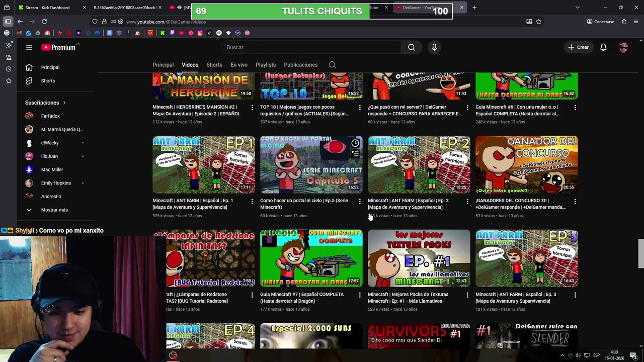
Task: Open options for GANADORES DEL CONCURSO video
Action: pos(575,201)
